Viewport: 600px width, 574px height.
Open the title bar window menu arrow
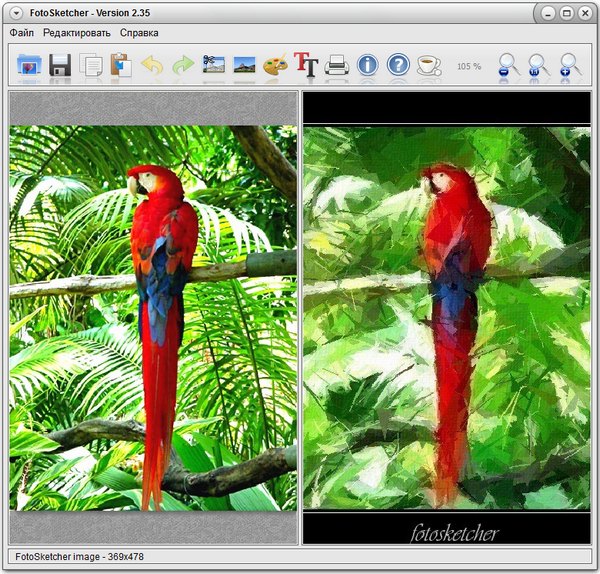[x=17, y=12]
